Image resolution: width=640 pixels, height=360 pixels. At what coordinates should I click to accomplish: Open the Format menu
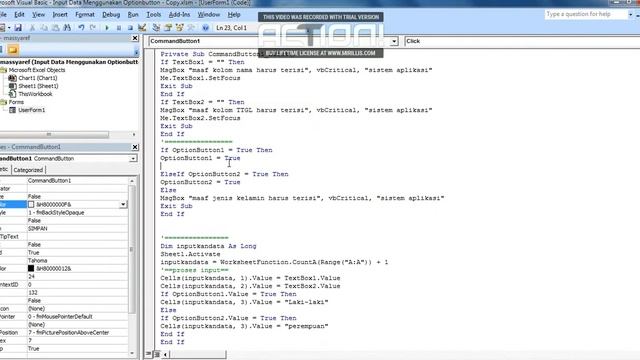click(x=85, y=15)
